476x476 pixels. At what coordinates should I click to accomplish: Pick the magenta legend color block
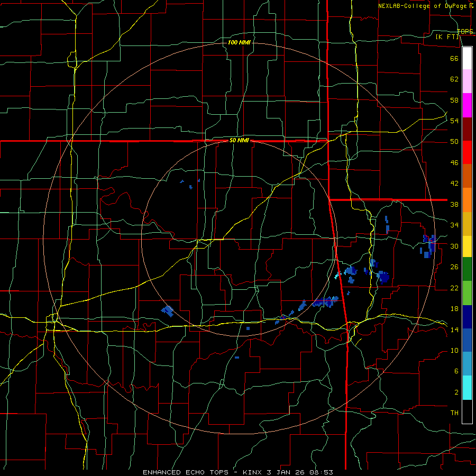click(x=467, y=105)
